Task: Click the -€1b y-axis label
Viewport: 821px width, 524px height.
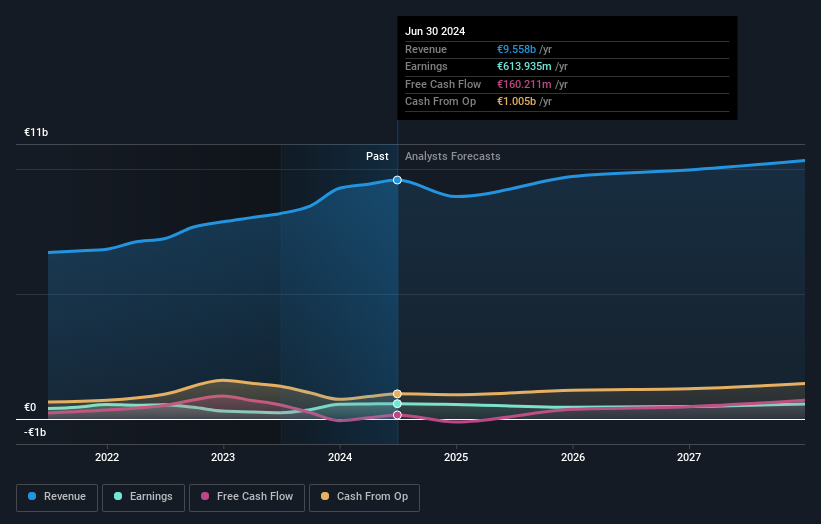Action: tap(35, 432)
